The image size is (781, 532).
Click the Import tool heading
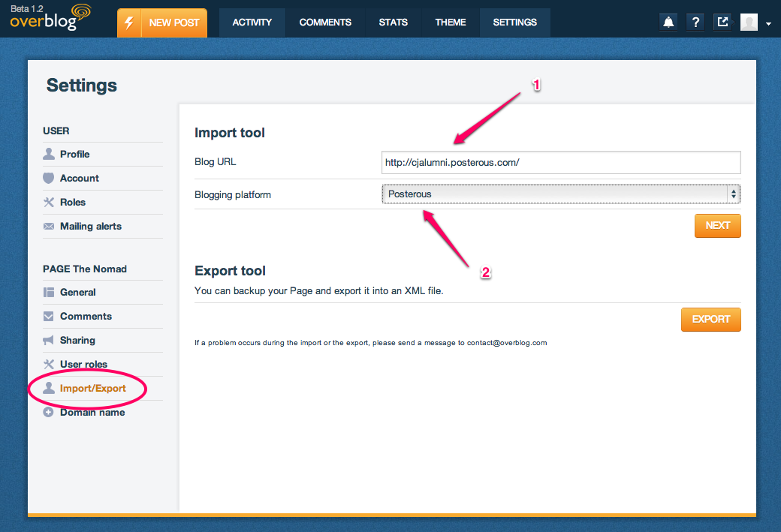(230, 132)
